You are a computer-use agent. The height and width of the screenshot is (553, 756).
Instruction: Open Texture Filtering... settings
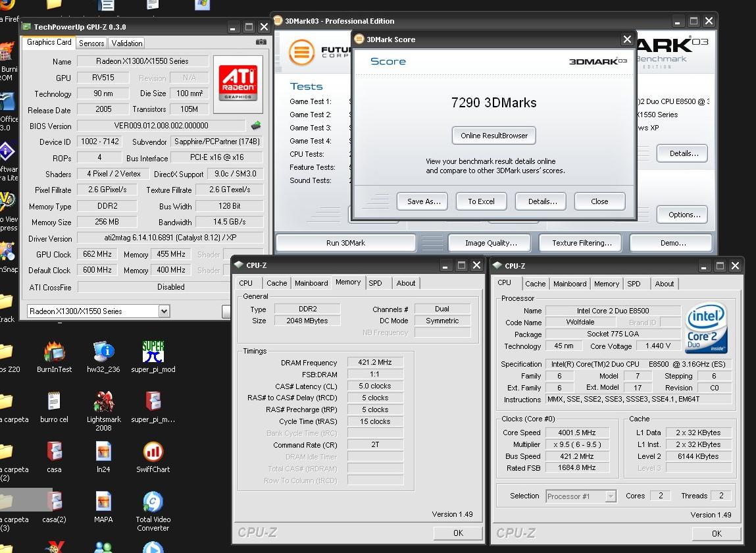pos(580,243)
